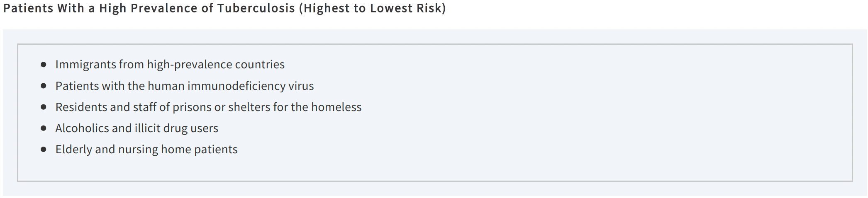The width and height of the screenshot is (868, 198).
Task: Click the bullet beside Immigrants from high-prevalence countries
Action: pyautogui.click(x=44, y=65)
